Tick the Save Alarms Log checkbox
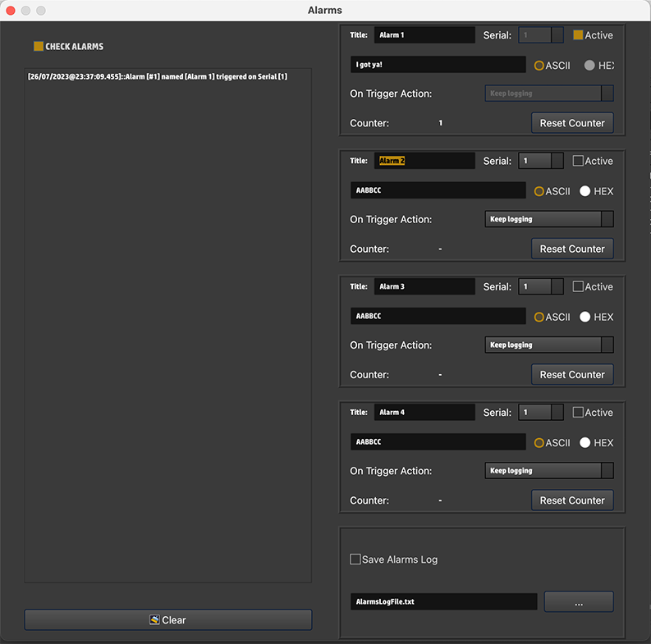 point(355,560)
